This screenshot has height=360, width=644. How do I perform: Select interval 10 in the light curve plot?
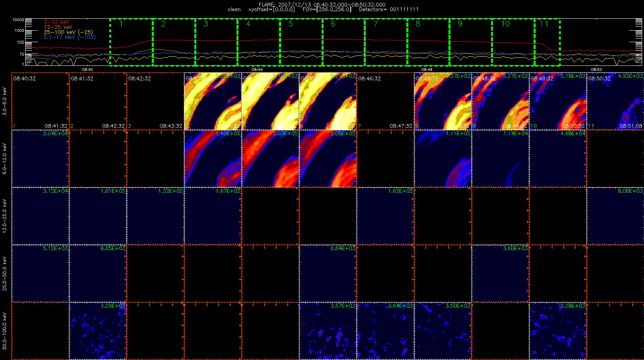pyautogui.click(x=513, y=42)
